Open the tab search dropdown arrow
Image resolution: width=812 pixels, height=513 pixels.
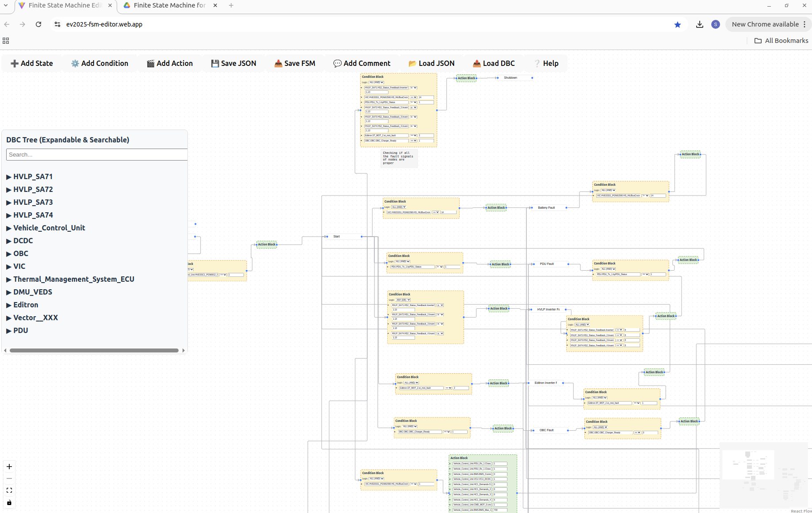6,5
